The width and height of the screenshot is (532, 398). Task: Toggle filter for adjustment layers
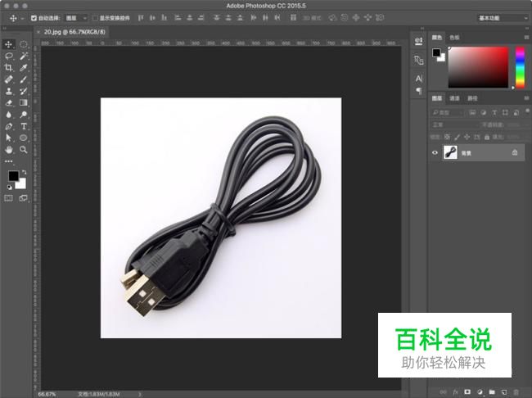tap(483, 112)
